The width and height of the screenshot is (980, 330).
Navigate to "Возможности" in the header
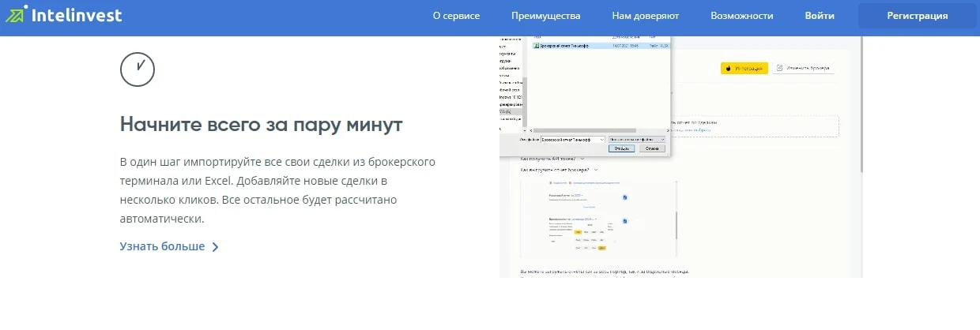pos(741,16)
